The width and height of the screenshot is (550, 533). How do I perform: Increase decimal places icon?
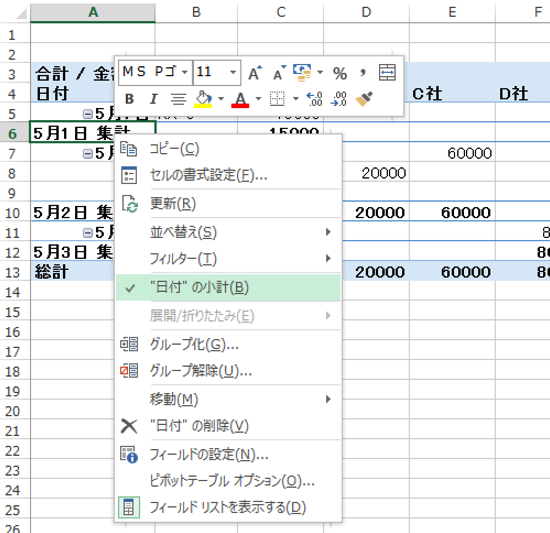pos(315,99)
